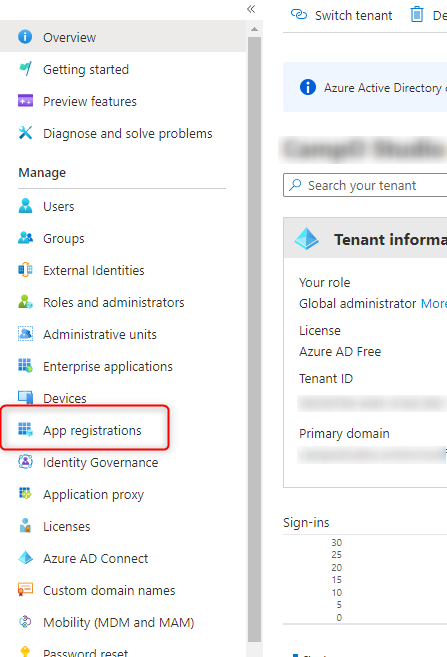Open Roles and administrators item

pos(123,302)
